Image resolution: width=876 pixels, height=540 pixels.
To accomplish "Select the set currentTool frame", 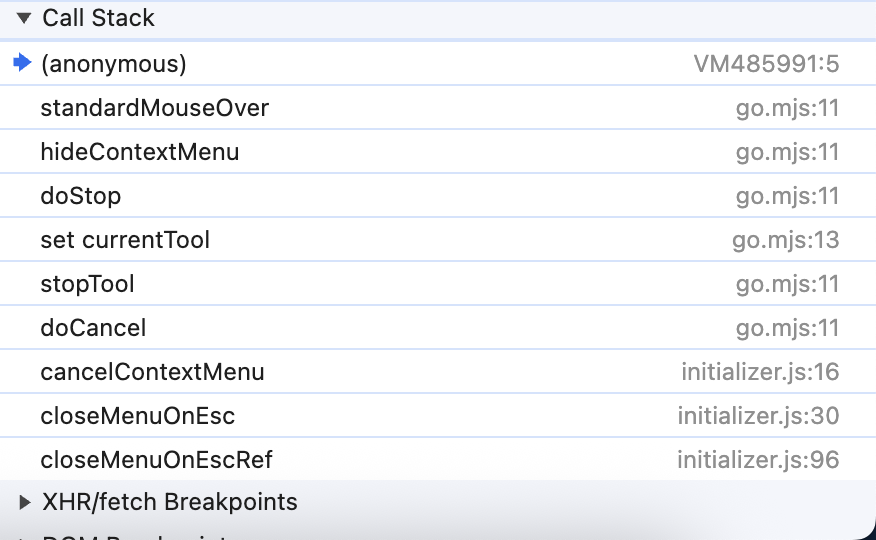I will [x=125, y=240].
